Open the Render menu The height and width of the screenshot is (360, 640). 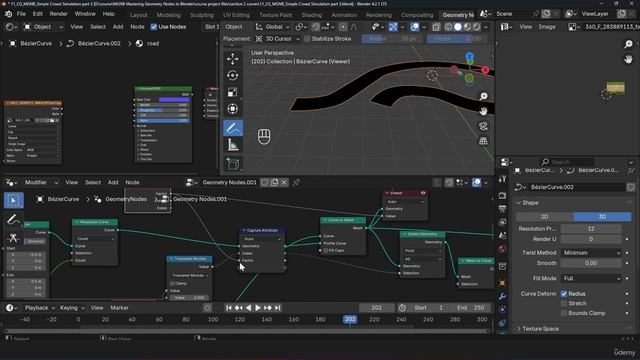(x=58, y=14)
